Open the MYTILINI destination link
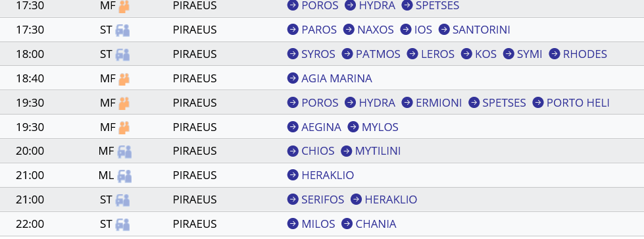Viewport: 644px width, 239px height. pos(378,151)
